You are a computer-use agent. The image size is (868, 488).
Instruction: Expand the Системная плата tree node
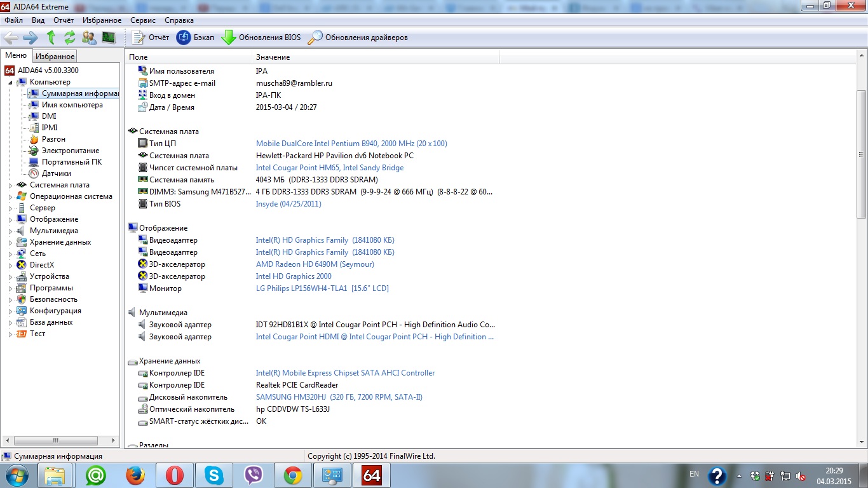point(10,185)
